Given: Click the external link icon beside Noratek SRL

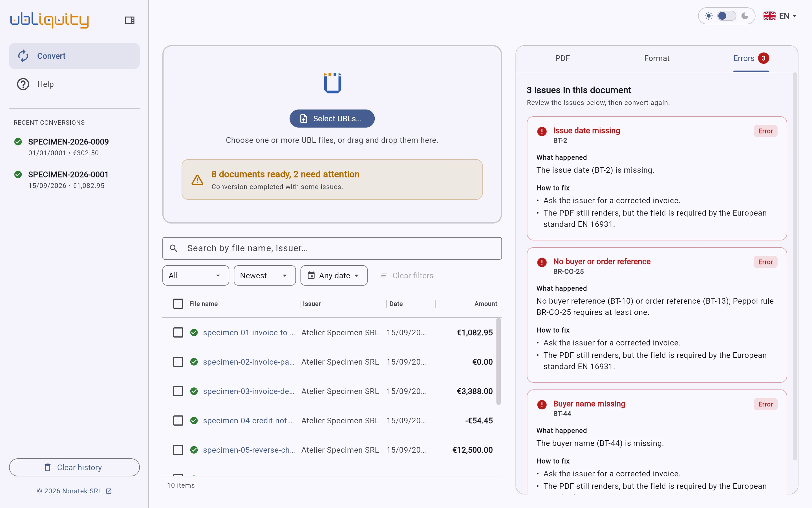Looking at the screenshot, I should tap(109, 491).
